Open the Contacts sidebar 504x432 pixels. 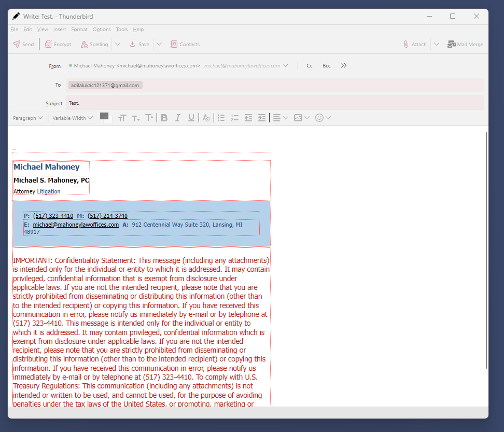(x=185, y=45)
